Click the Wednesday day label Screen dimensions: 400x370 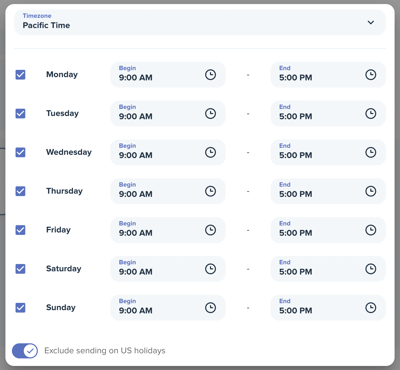click(69, 152)
